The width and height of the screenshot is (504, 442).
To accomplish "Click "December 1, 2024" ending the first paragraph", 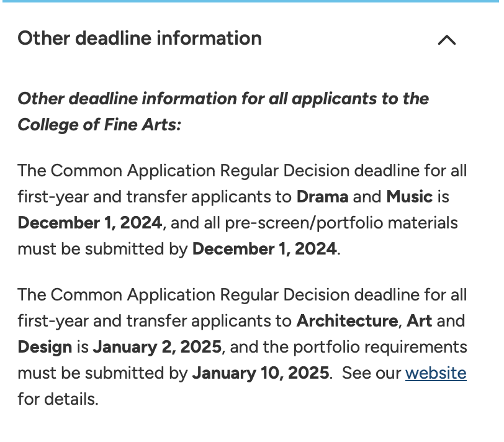I will pos(264,249).
